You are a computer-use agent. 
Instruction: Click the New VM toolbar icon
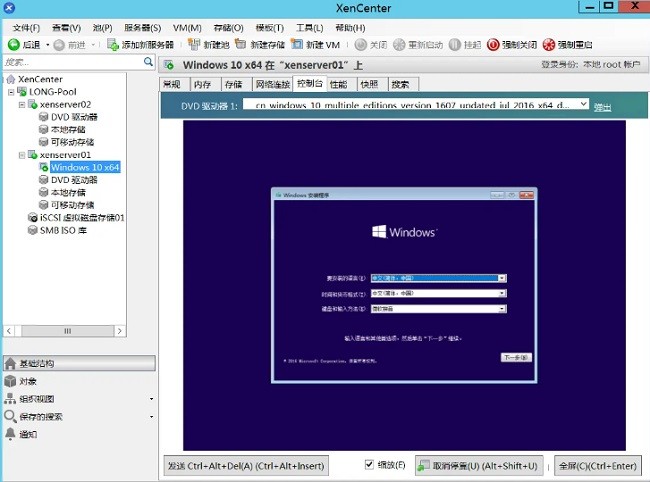296,44
